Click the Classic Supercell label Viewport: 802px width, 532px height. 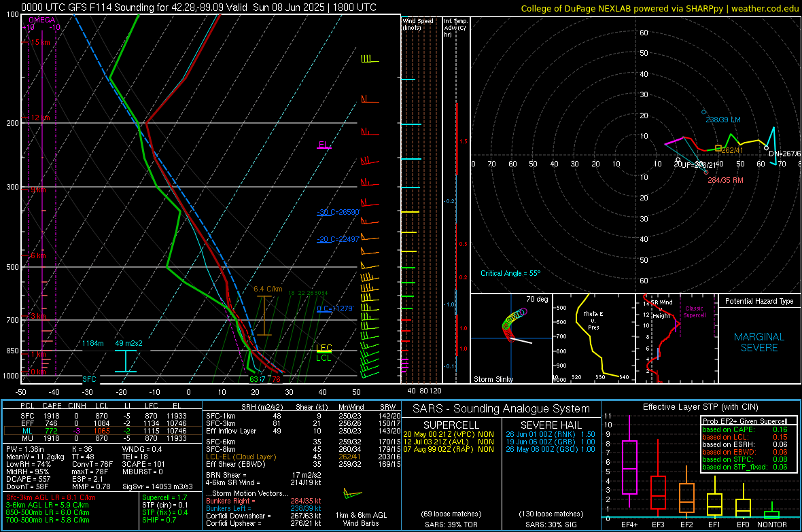click(x=695, y=312)
